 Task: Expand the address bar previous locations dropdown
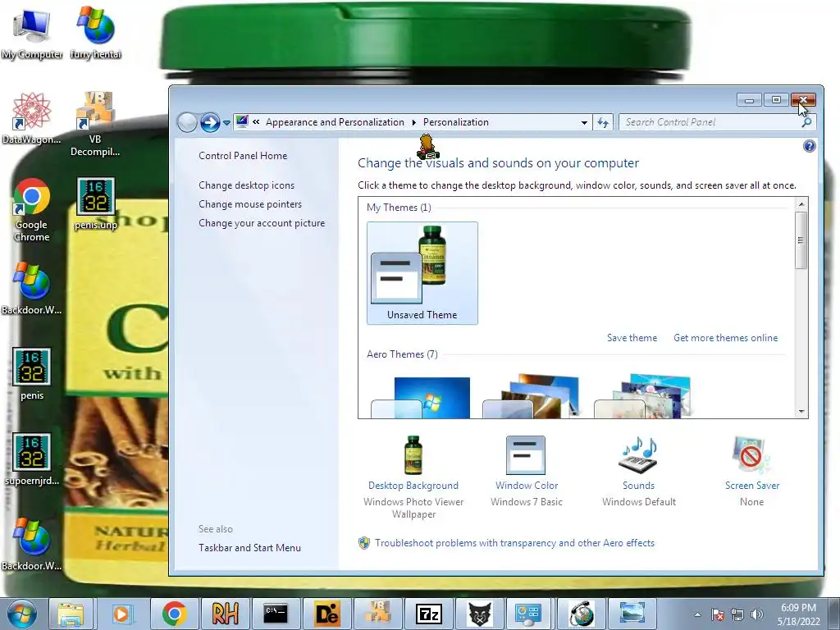click(x=584, y=123)
